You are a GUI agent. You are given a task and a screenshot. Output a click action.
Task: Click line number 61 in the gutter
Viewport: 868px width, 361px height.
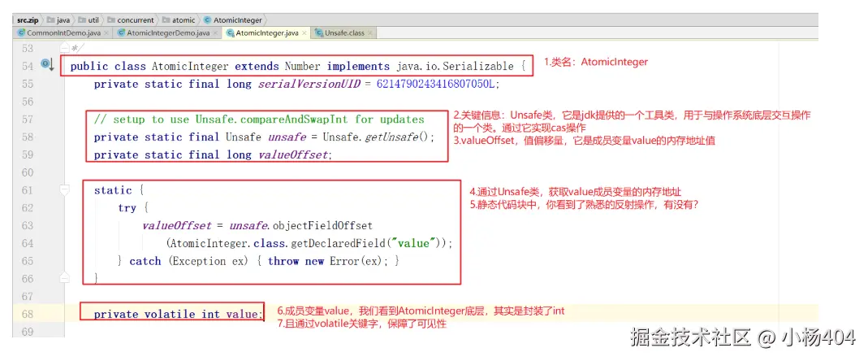[x=28, y=190]
